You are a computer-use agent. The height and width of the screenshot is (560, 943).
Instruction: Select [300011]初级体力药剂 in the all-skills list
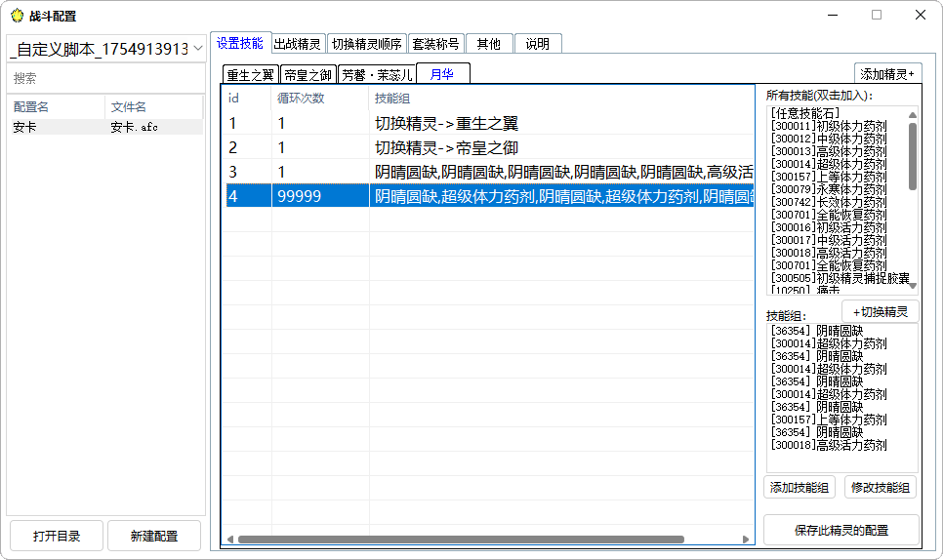828,126
